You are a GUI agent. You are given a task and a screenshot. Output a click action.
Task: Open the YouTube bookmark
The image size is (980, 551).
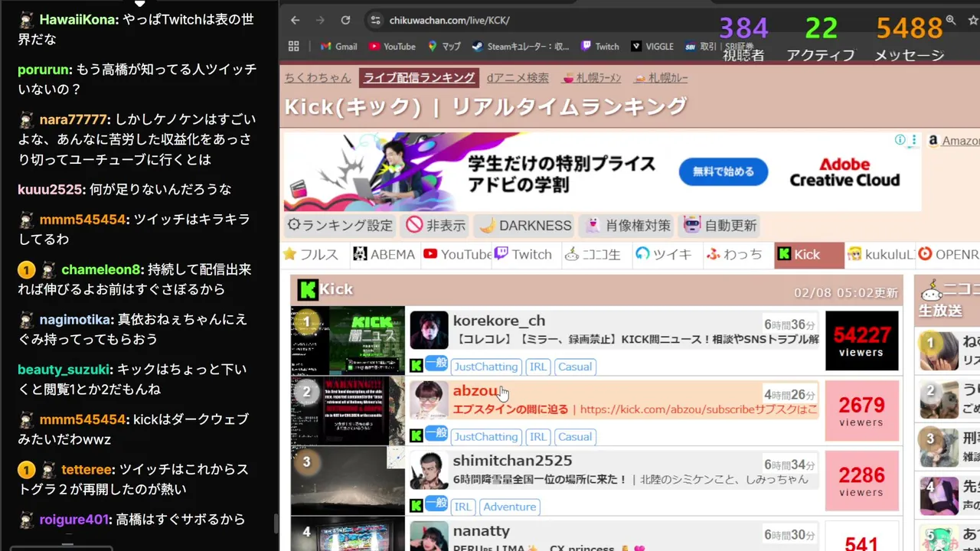coord(392,46)
